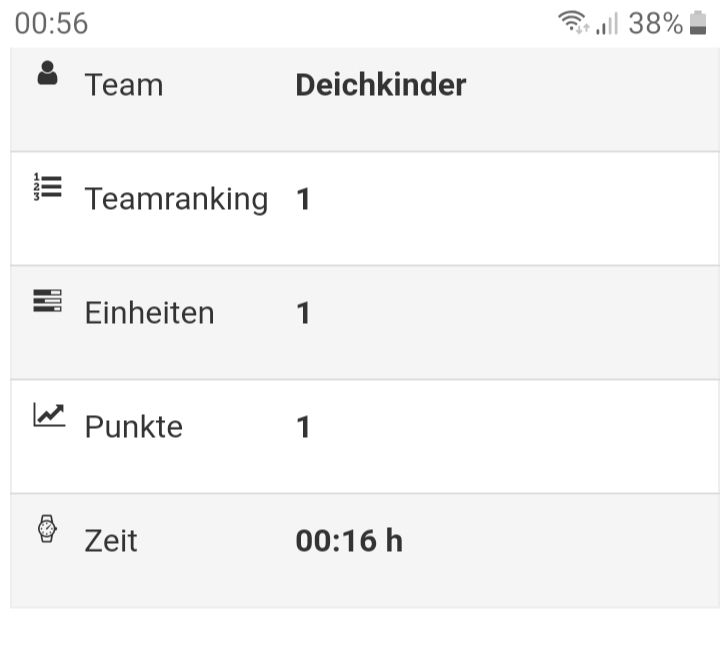Tap the 38% battery percentage text

[655, 23]
